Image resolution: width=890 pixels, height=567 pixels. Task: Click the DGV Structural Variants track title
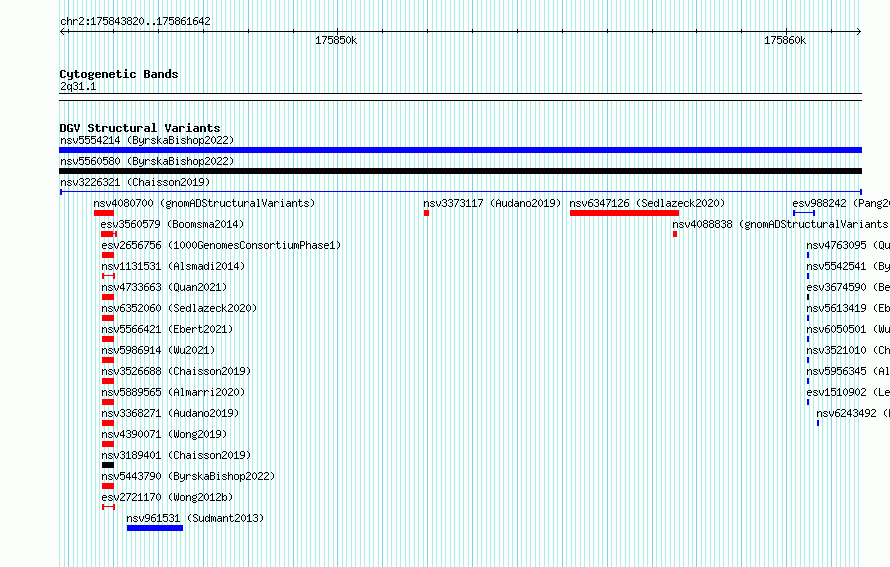coord(140,128)
